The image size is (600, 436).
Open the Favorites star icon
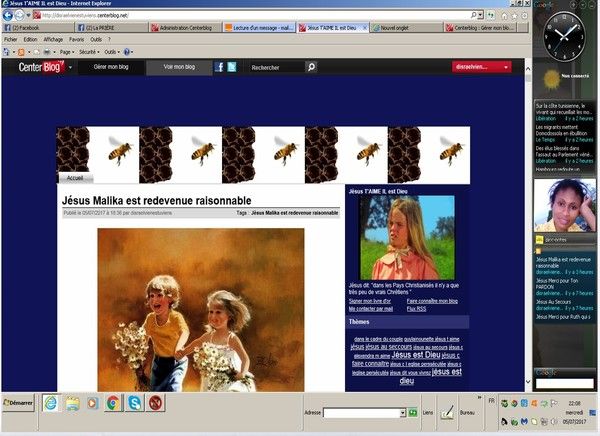[x=514, y=16]
